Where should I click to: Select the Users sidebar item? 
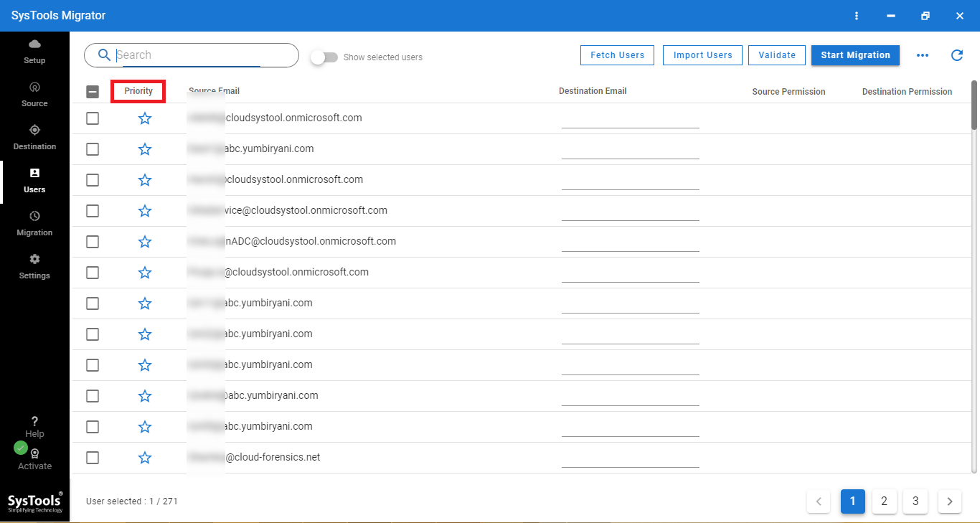[34, 181]
